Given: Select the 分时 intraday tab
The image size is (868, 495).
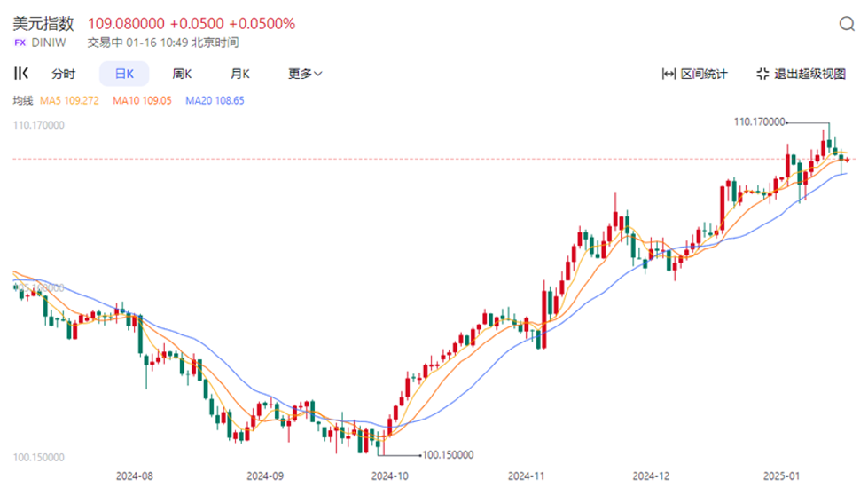Looking at the screenshot, I should coord(63,74).
